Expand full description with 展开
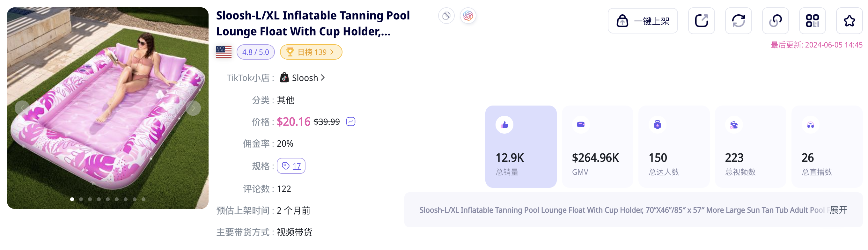The height and width of the screenshot is (250, 868). coord(838,210)
